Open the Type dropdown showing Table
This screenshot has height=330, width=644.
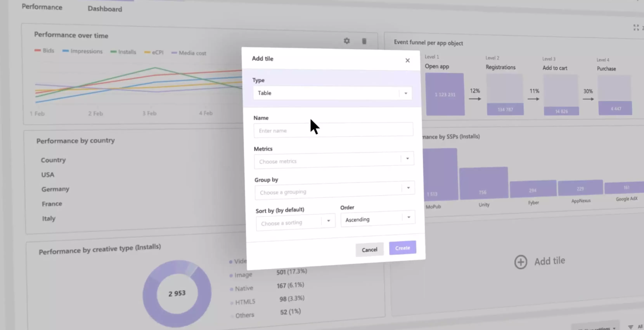coord(332,93)
